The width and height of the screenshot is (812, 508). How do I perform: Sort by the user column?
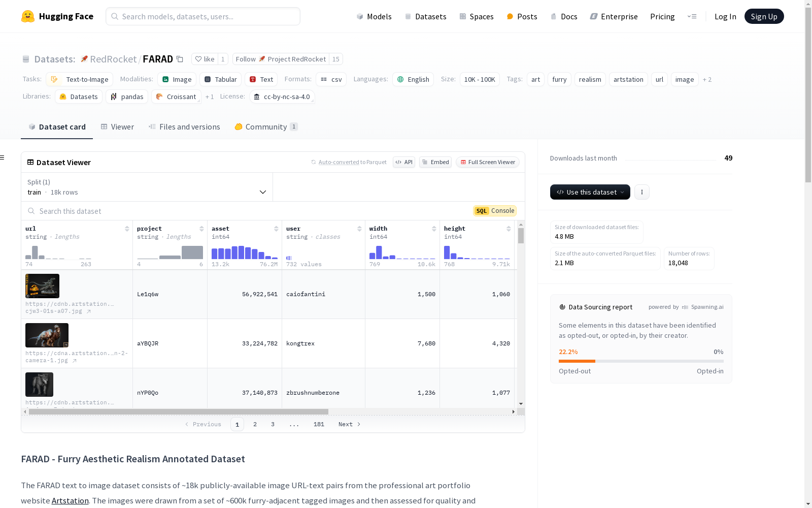[x=359, y=229]
